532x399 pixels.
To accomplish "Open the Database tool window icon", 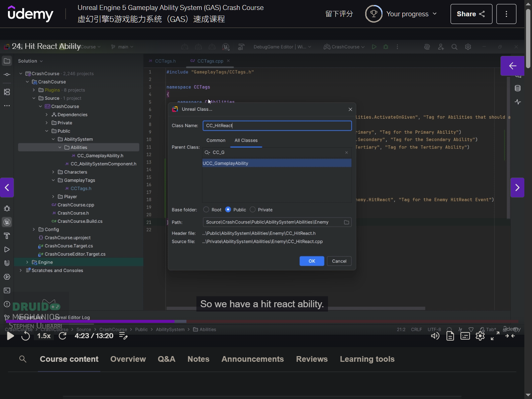I will click(x=518, y=88).
